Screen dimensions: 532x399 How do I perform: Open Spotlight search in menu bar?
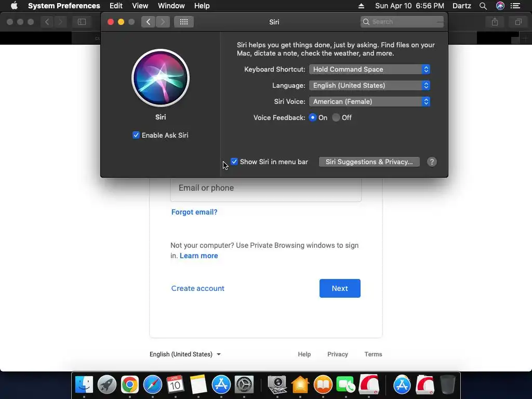[x=483, y=6]
